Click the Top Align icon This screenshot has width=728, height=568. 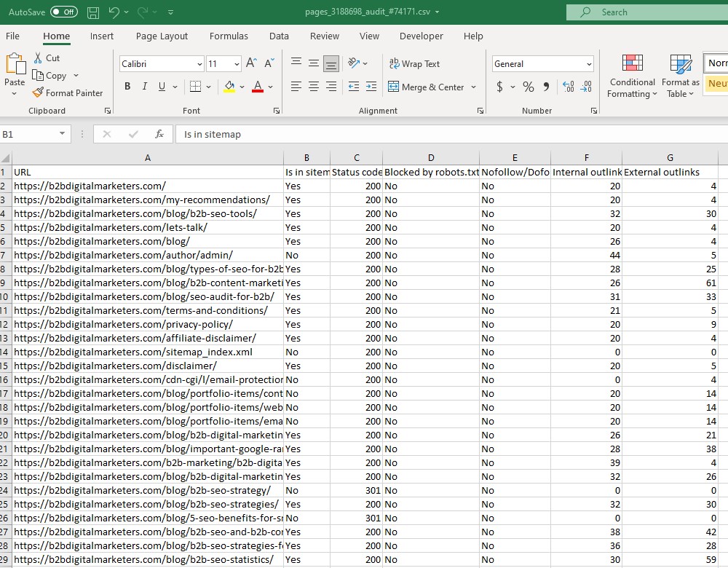296,62
